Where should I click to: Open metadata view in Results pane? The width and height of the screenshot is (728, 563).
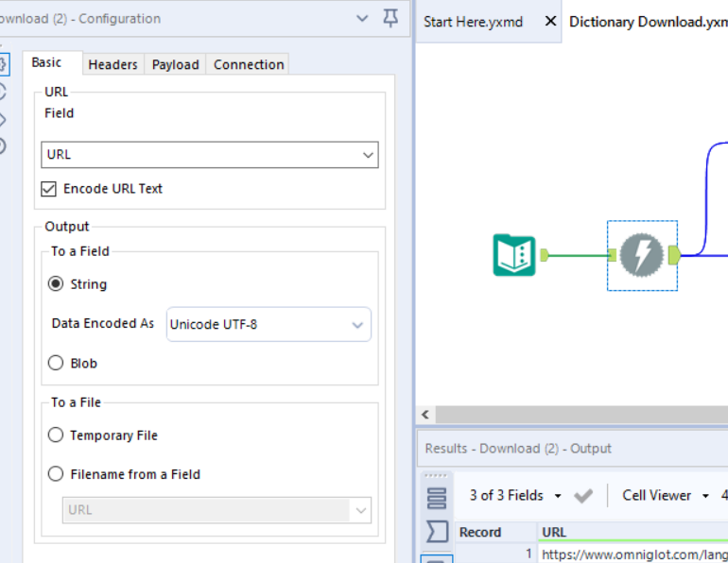pyautogui.click(x=436, y=497)
